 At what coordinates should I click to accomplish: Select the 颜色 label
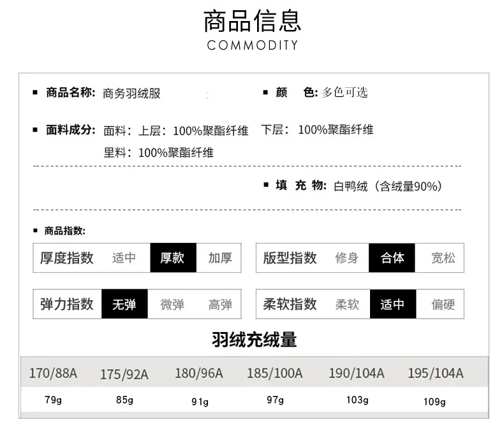tap(297, 92)
